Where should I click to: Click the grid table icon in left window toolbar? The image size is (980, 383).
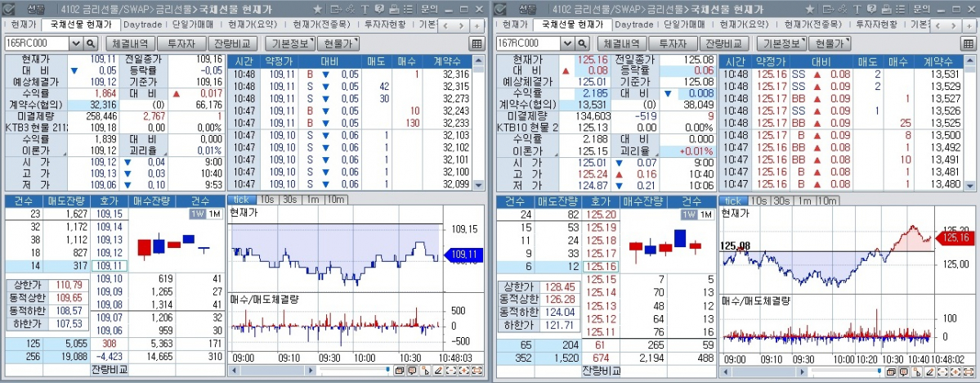pyautogui.click(x=477, y=43)
